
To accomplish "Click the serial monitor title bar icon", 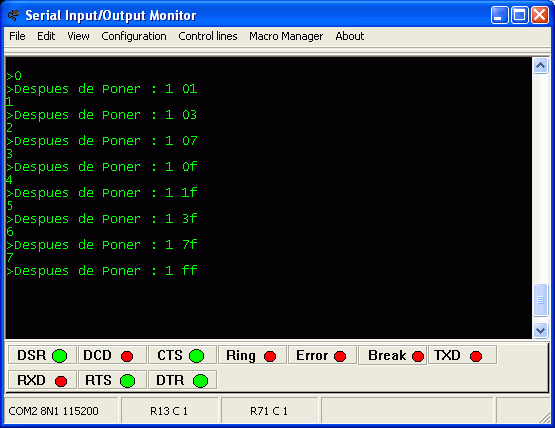I will click(14, 15).
